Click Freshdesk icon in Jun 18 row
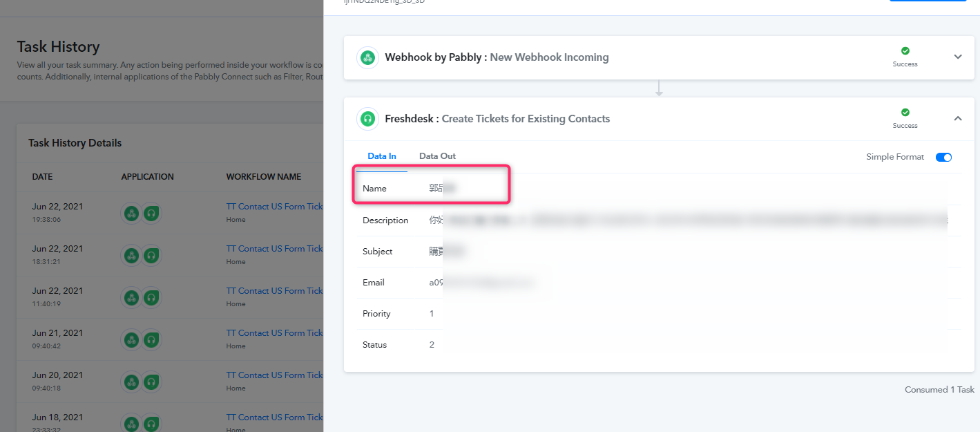Screen dimensions: 980x432 tap(151, 423)
